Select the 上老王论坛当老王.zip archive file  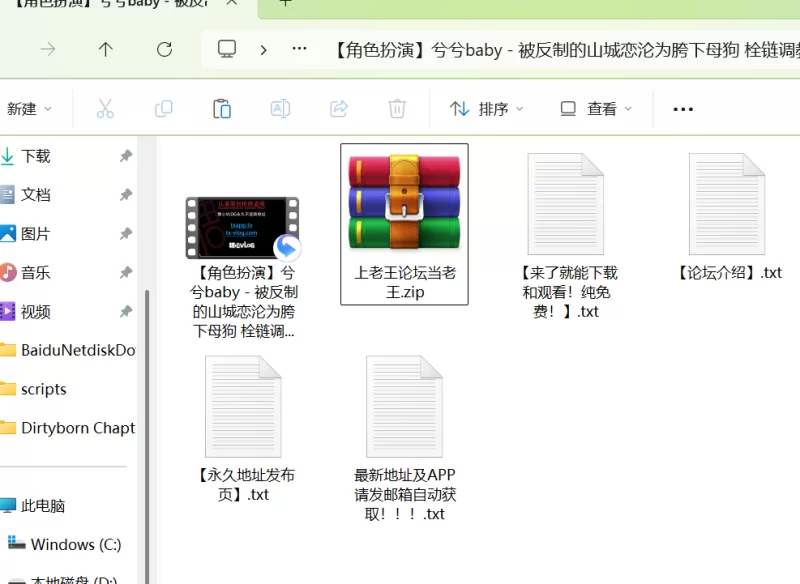pos(404,222)
